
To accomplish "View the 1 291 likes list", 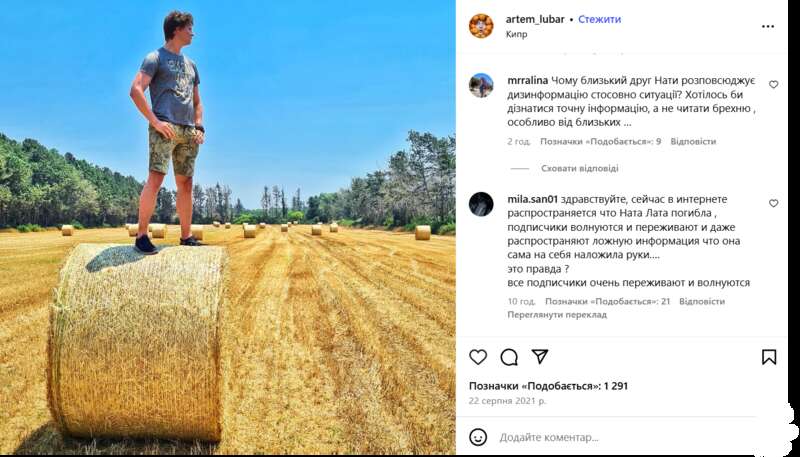I will [x=548, y=386].
